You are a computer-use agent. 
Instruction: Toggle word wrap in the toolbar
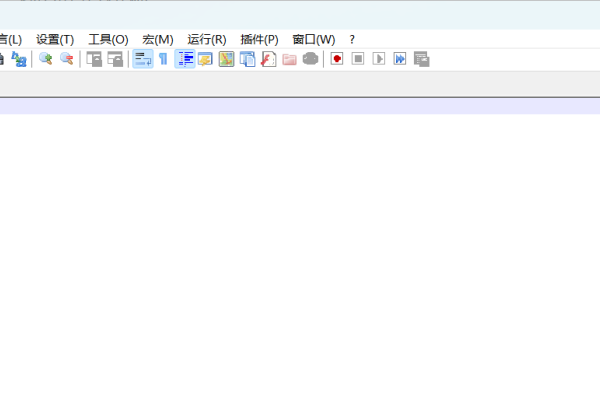[143, 59]
